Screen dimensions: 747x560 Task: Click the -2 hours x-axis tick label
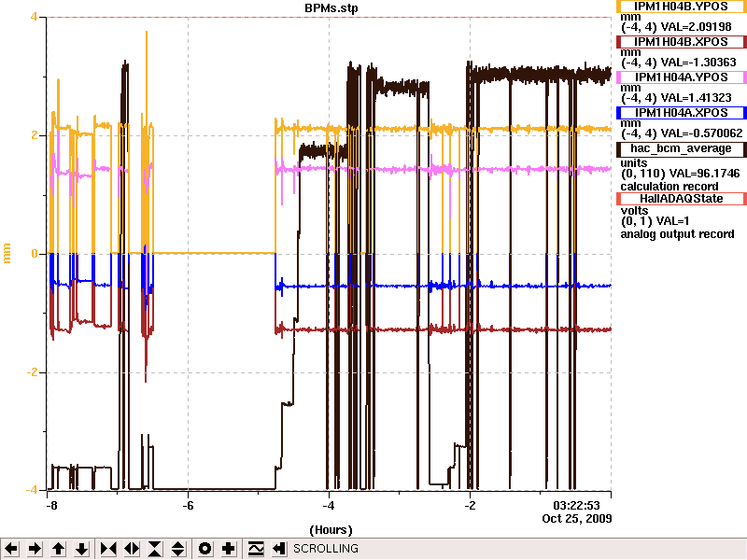coord(470,505)
